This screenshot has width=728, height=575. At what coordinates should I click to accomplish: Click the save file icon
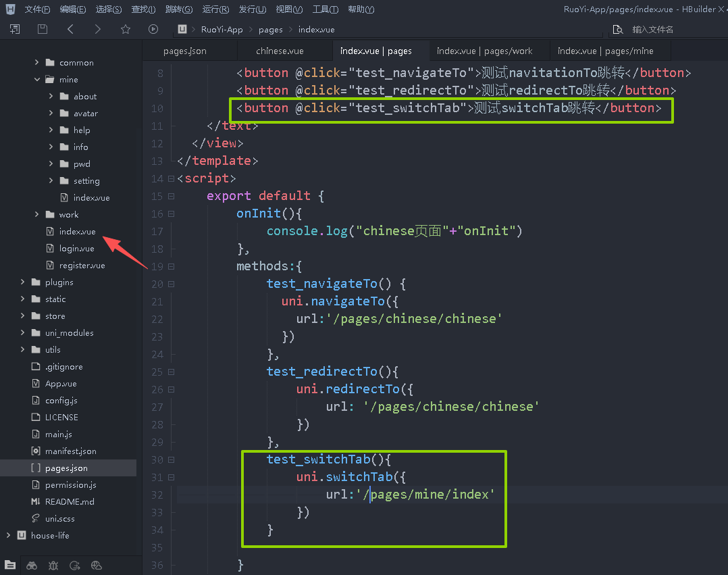click(x=43, y=29)
